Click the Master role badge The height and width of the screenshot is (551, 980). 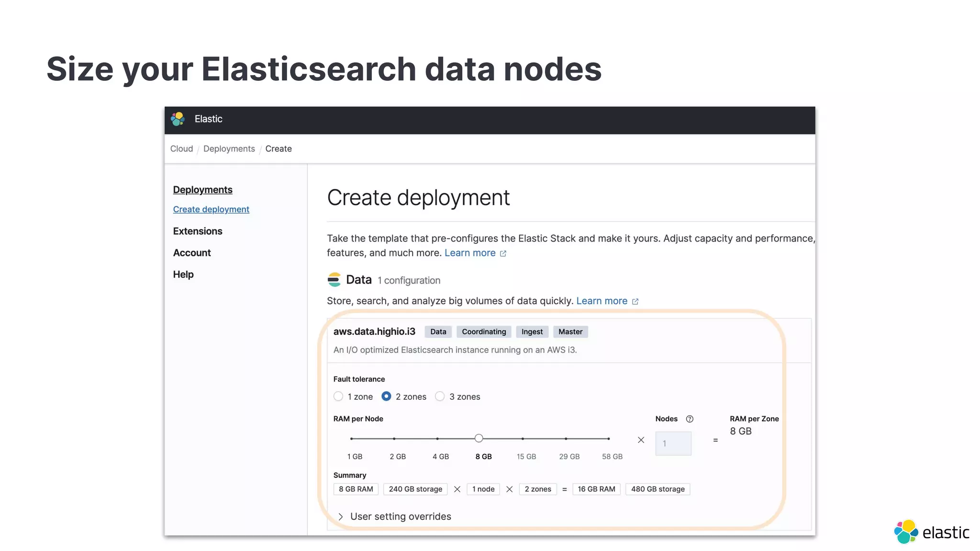point(570,332)
